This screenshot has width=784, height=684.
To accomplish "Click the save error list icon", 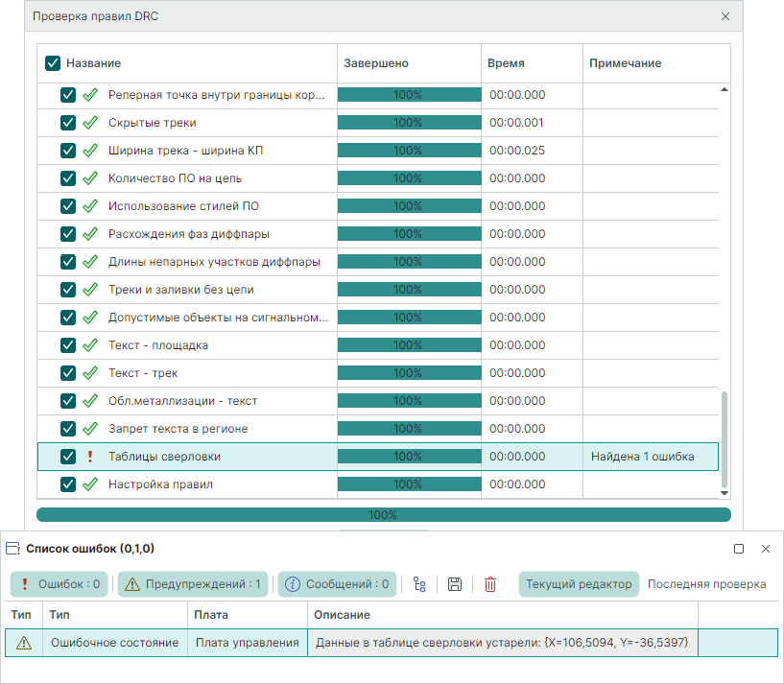I will (x=455, y=584).
